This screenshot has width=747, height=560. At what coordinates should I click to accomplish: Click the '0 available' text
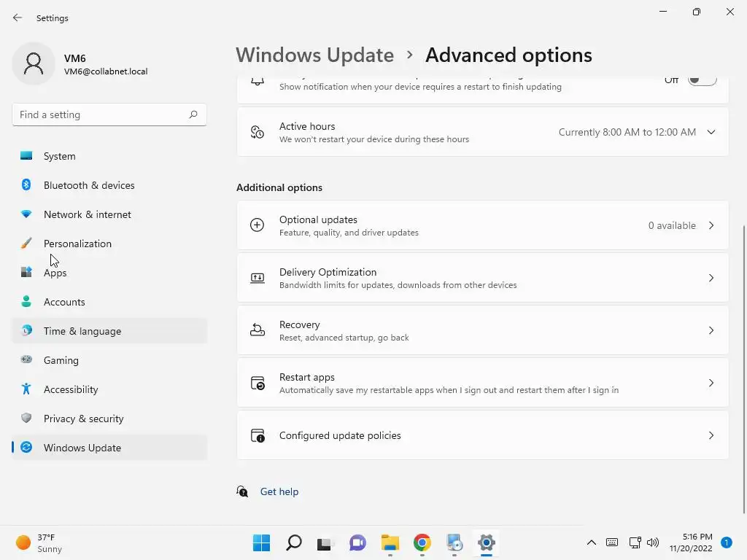point(672,226)
